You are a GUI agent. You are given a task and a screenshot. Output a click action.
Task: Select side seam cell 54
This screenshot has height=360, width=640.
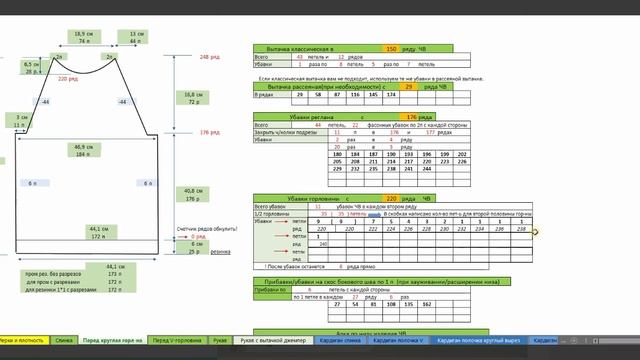(x=355, y=304)
